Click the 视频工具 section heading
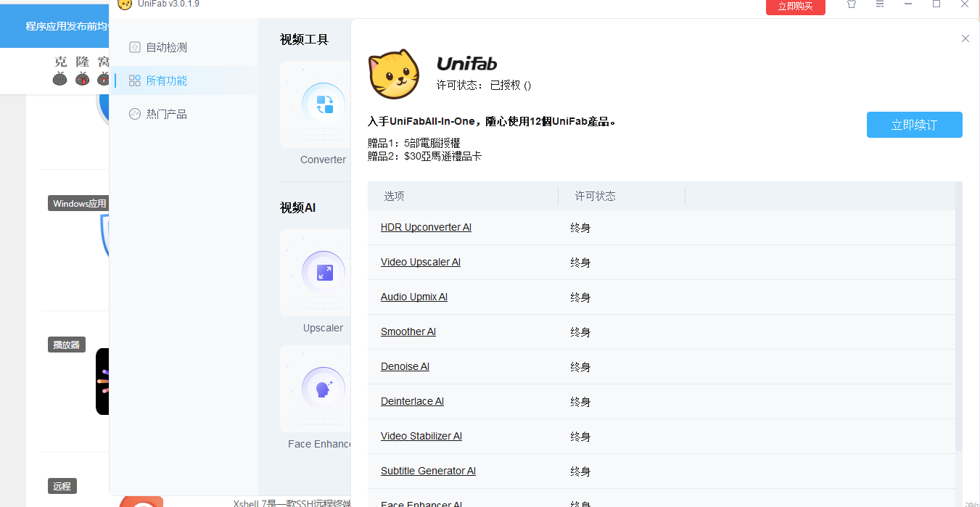This screenshot has height=507, width=980. (x=304, y=39)
